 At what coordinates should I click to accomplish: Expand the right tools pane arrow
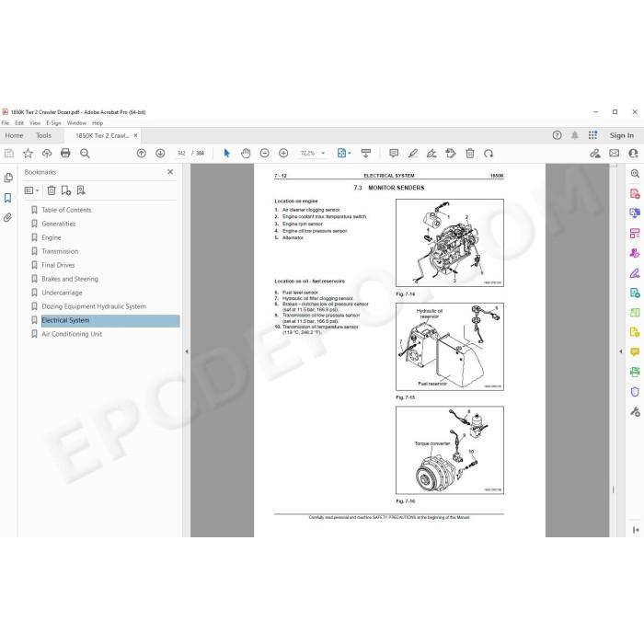click(621, 351)
